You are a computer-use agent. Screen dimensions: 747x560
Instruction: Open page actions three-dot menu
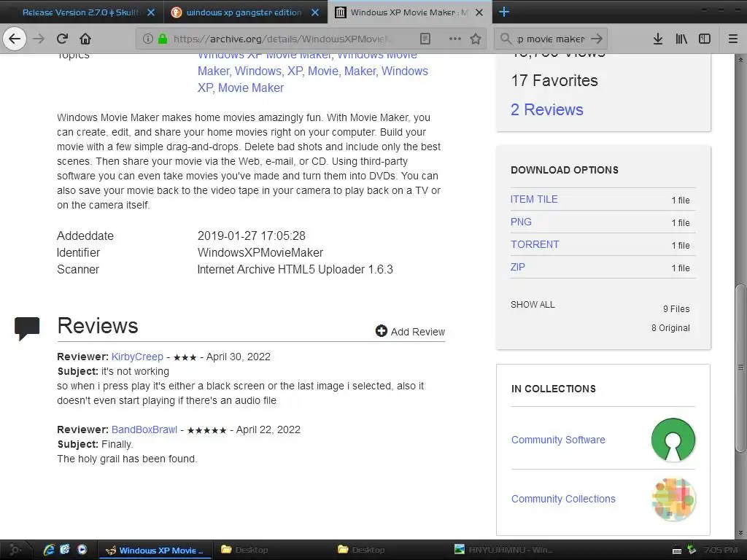point(455,39)
